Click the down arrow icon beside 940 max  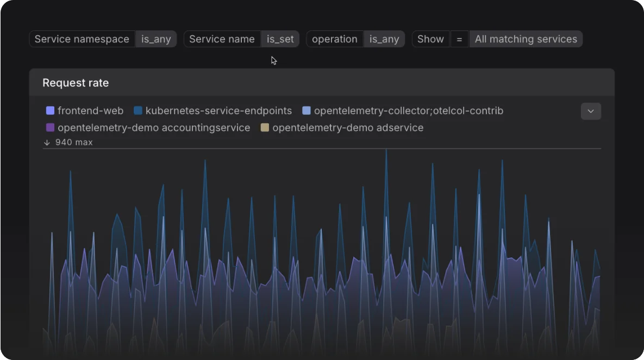(x=47, y=142)
